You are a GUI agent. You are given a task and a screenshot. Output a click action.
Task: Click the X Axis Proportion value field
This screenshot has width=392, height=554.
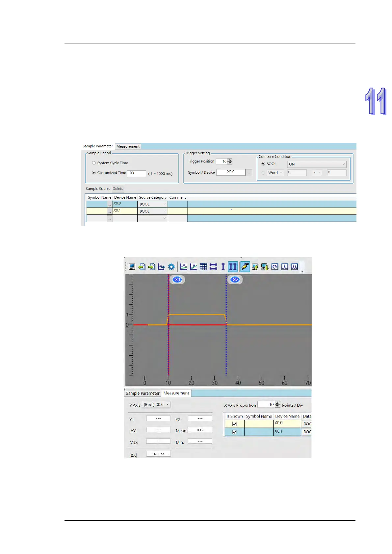[266, 405]
